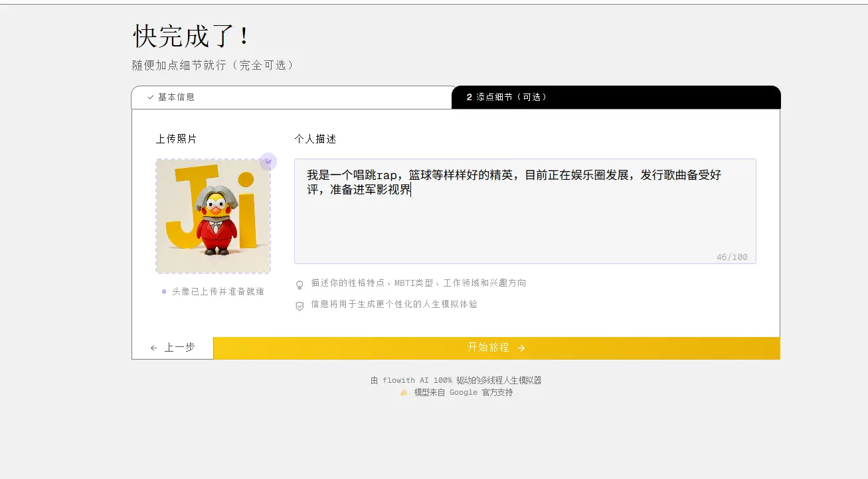Click the thumbs-up emoji in the footer
This screenshot has height=479, width=868.
tap(404, 393)
